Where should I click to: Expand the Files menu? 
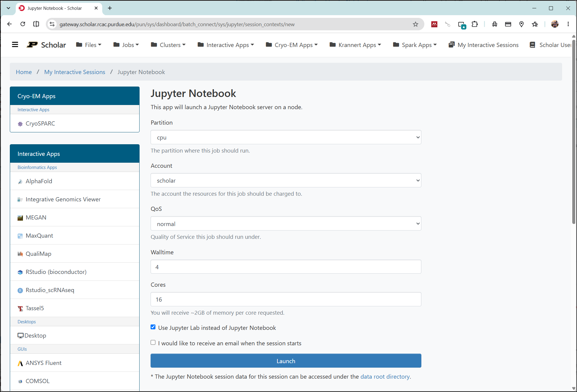click(x=89, y=45)
